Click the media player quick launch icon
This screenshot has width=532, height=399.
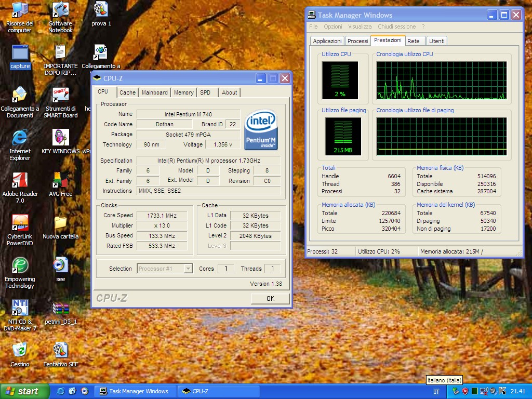click(x=85, y=391)
